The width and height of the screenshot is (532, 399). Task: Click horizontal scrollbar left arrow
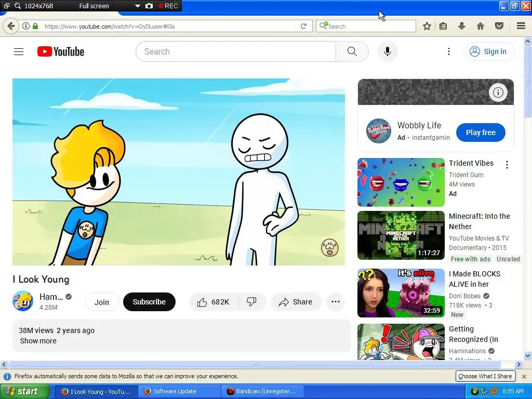[x=4, y=364]
